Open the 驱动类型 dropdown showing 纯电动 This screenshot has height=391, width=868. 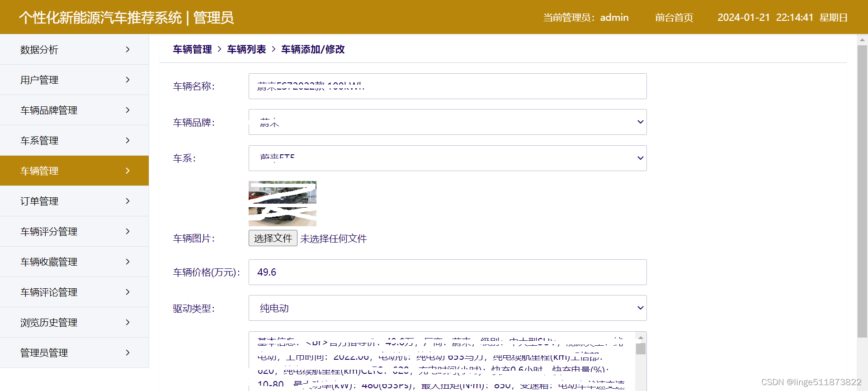pos(448,308)
